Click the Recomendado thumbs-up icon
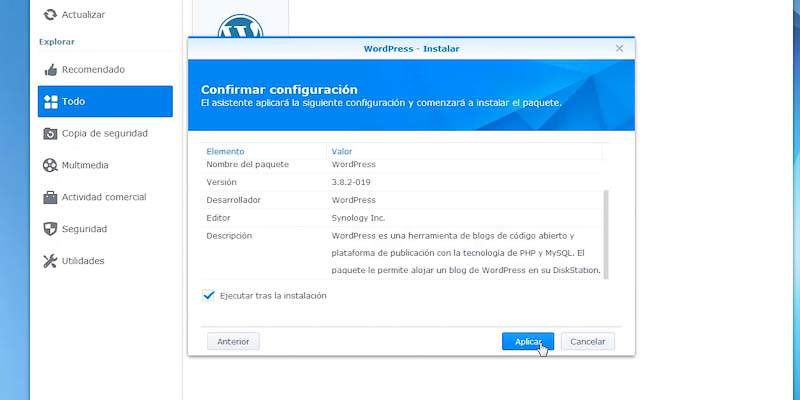The image size is (800, 400). click(51, 70)
